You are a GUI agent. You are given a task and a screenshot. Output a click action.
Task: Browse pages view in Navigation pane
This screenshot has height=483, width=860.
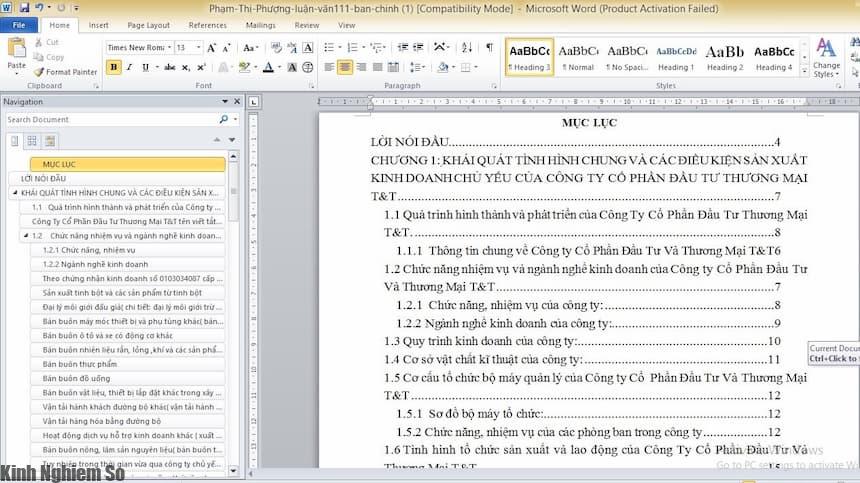tap(32, 141)
